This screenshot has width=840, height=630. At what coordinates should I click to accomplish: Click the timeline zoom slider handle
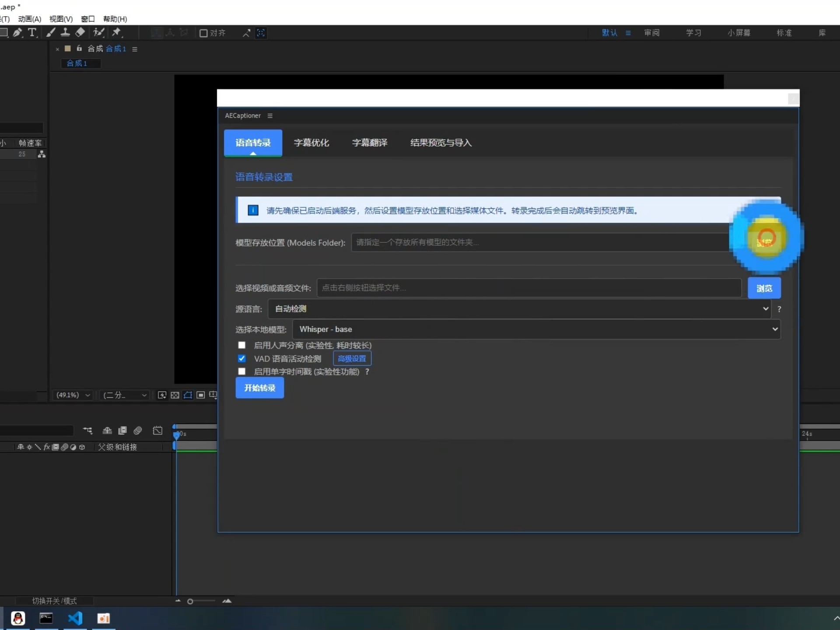coord(190,602)
